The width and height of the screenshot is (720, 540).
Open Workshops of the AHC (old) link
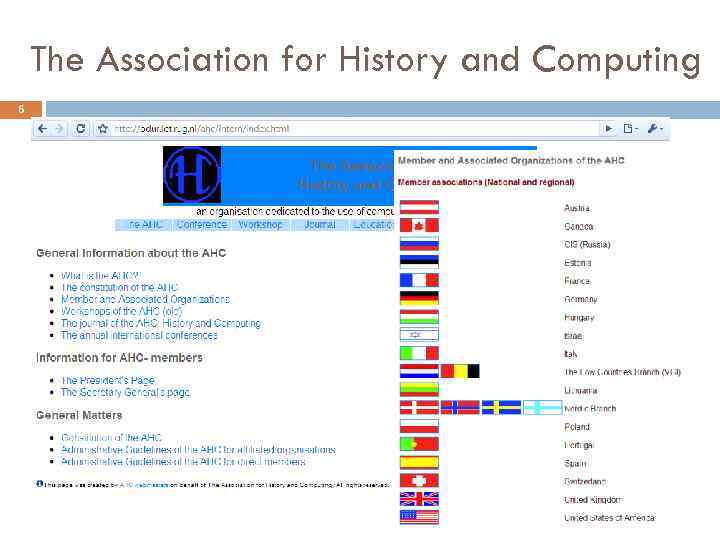(122, 311)
